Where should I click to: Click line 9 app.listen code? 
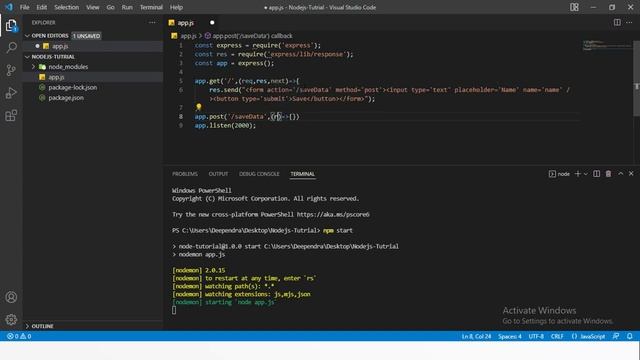(225, 125)
